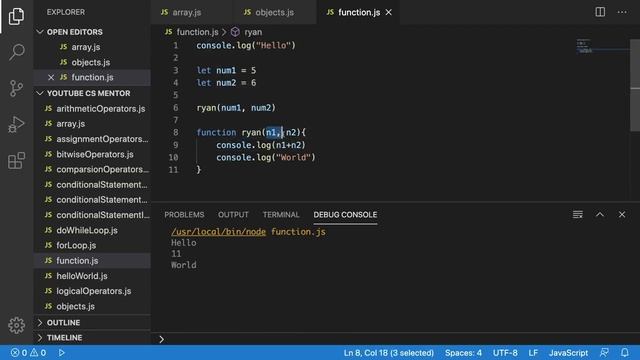Change the LF end of line setting
This screenshot has width=640, height=360.
click(x=533, y=353)
